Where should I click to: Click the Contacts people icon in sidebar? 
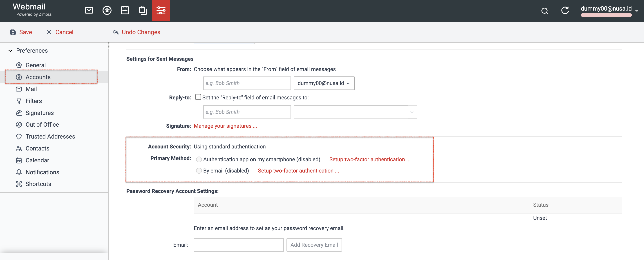tap(19, 148)
